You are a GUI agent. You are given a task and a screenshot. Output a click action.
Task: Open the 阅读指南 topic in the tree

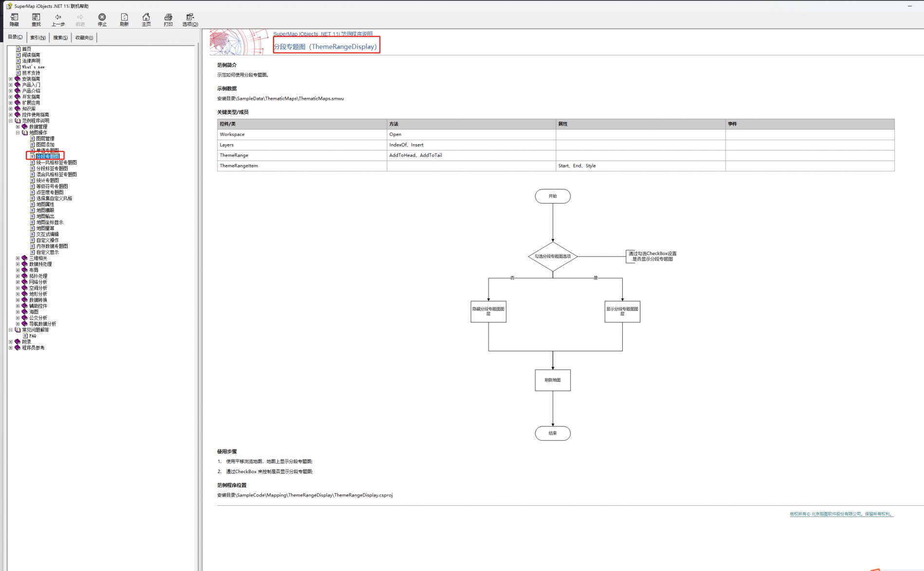pyautogui.click(x=31, y=55)
